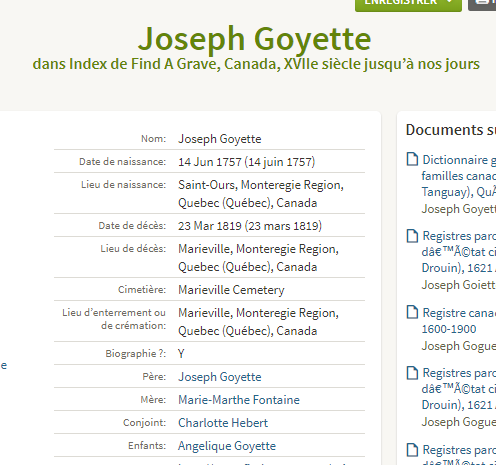Click document icon beside Dictionnaire link
Viewport: 496px width, 465px height.
[412, 159]
